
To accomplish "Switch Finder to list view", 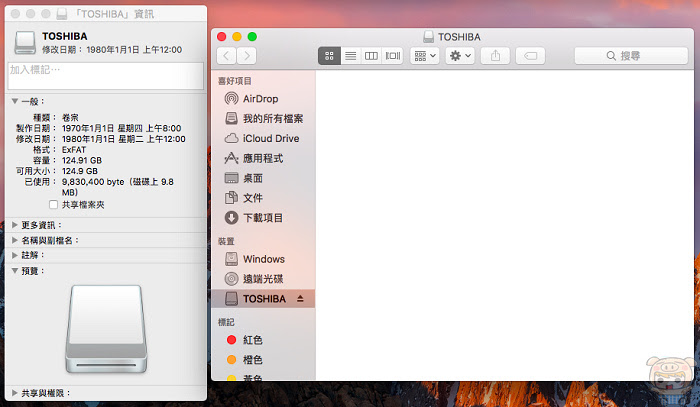I will point(350,56).
